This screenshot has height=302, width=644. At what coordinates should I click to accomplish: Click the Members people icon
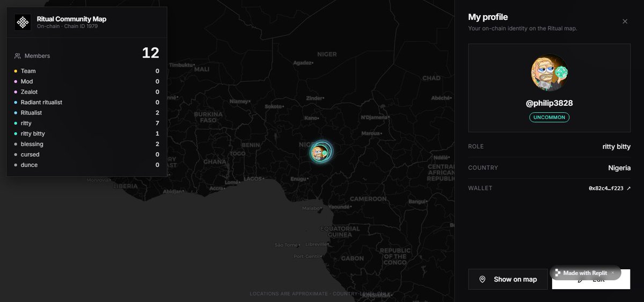coord(18,56)
